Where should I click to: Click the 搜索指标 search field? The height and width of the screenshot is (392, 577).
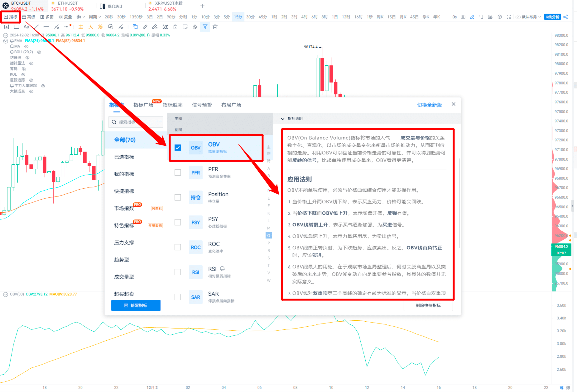136,122
